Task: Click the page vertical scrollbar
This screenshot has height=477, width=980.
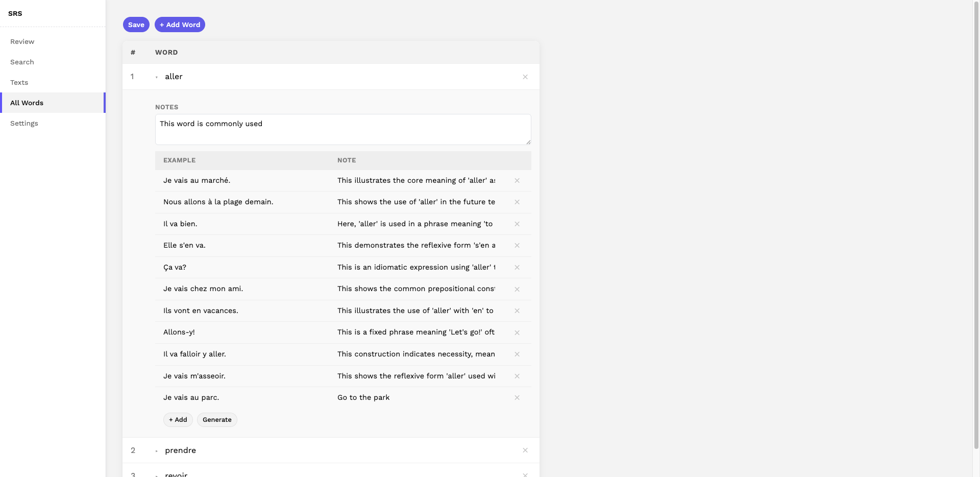Action: [976, 225]
